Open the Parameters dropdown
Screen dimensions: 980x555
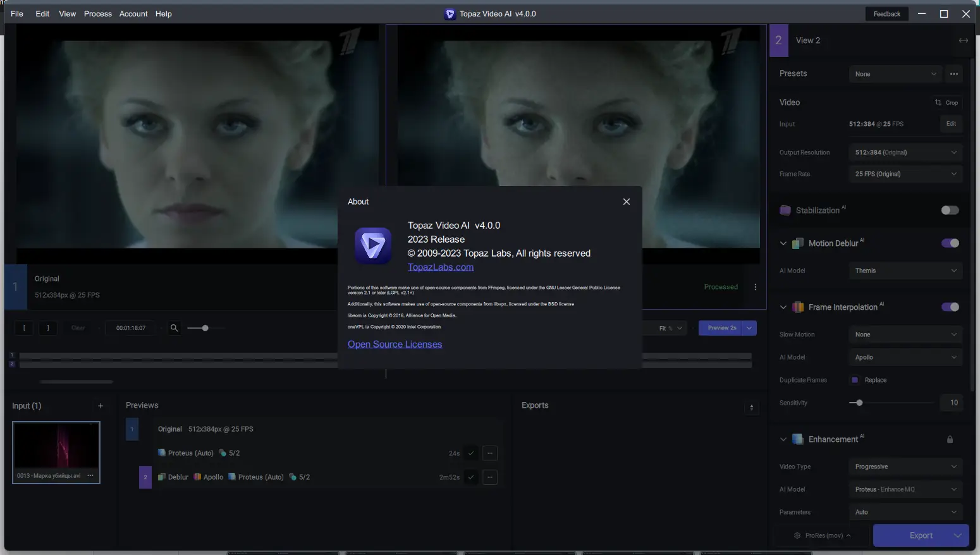(905, 512)
